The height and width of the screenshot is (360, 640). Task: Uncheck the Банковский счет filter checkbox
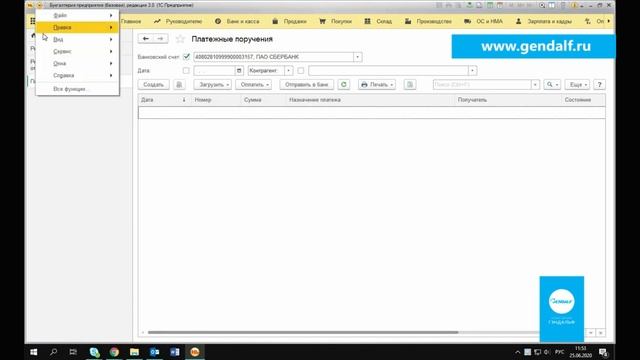[x=187, y=57]
